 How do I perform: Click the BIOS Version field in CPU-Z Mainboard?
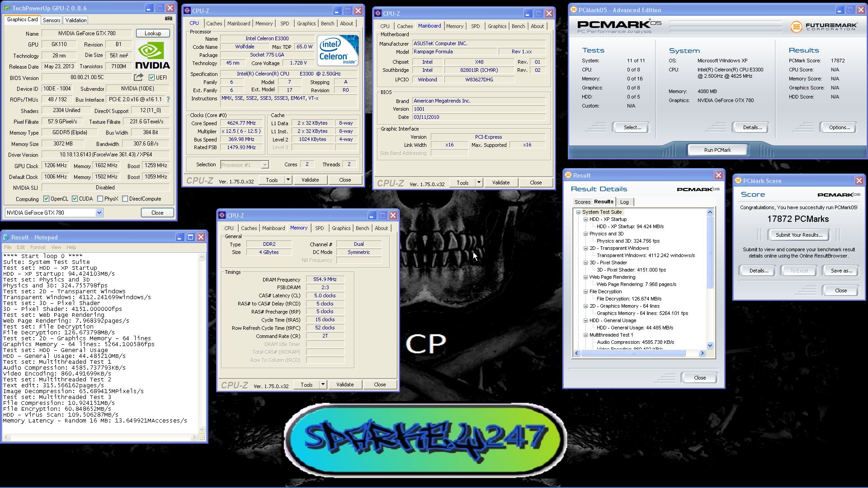[479, 109]
